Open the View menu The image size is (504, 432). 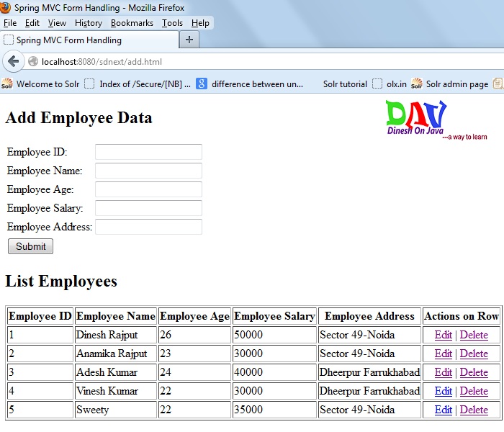click(57, 23)
